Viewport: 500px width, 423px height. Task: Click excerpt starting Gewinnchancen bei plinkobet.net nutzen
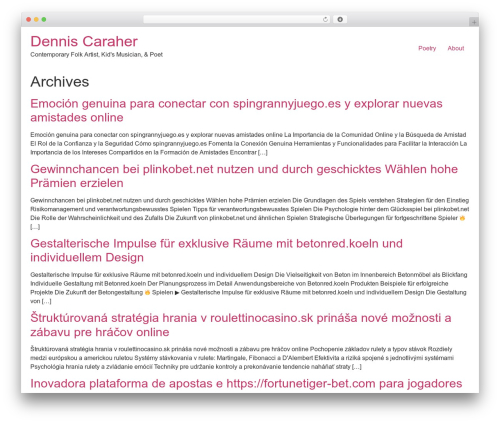pyautogui.click(x=250, y=214)
